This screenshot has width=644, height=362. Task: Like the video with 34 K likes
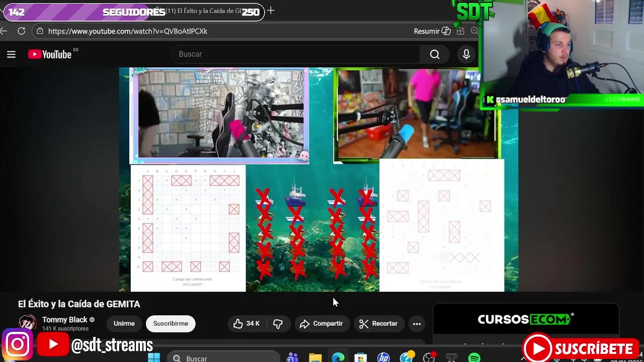click(247, 324)
